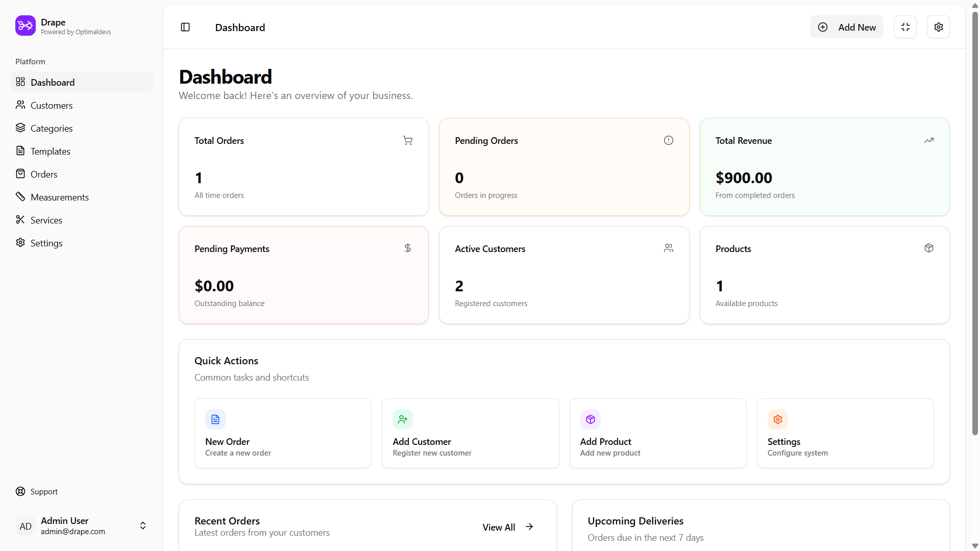This screenshot has width=980, height=551.
Task: Click View All recent orders link
Action: tap(507, 527)
